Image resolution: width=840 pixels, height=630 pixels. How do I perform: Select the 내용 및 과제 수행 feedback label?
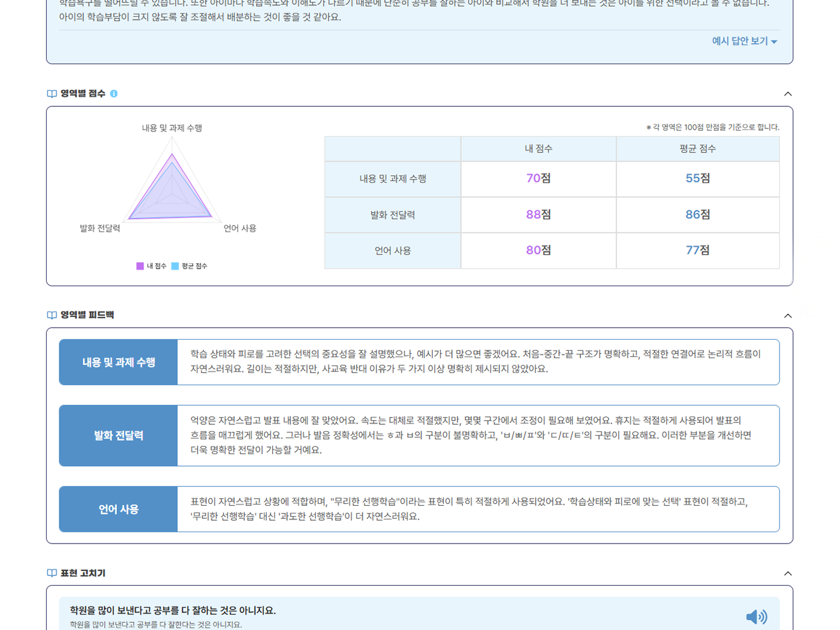(x=119, y=362)
